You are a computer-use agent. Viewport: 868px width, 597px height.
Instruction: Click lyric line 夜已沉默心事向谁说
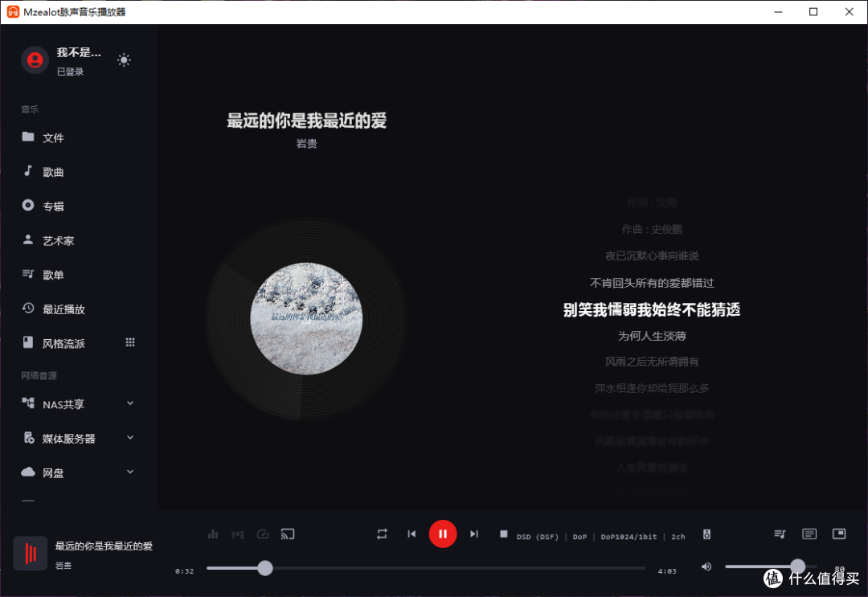click(652, 256)
